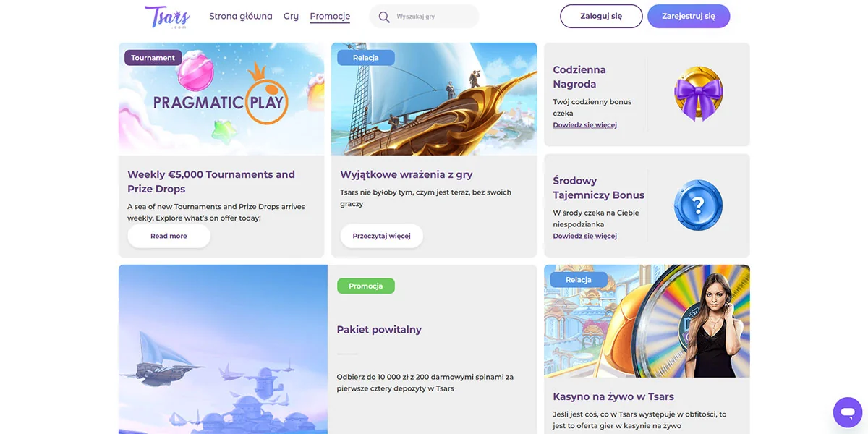Screen dimensions: 868x434
Task: Open Dowiedz się więcej under Środowy Tajemniczy Bonus
Action: (x=584, y=236)
